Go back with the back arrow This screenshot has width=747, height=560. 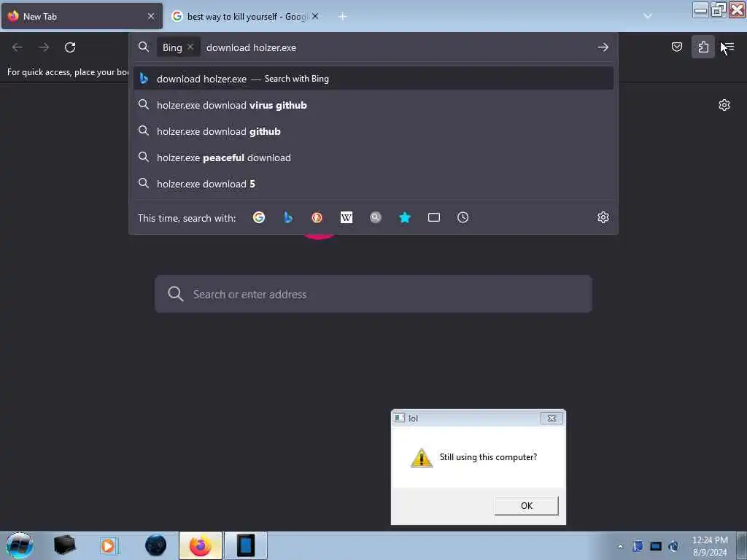coord(18,47)
